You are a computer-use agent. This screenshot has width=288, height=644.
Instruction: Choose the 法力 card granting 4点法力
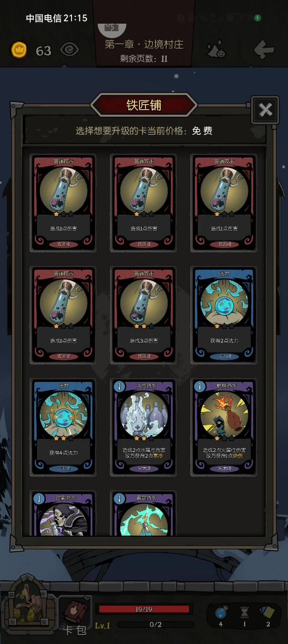click(63, 427)
